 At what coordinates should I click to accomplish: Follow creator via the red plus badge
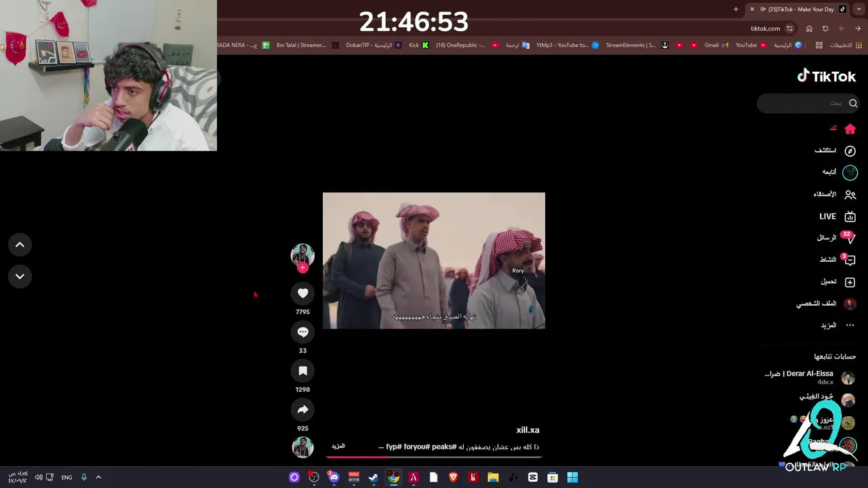click(x=302, y=268)
